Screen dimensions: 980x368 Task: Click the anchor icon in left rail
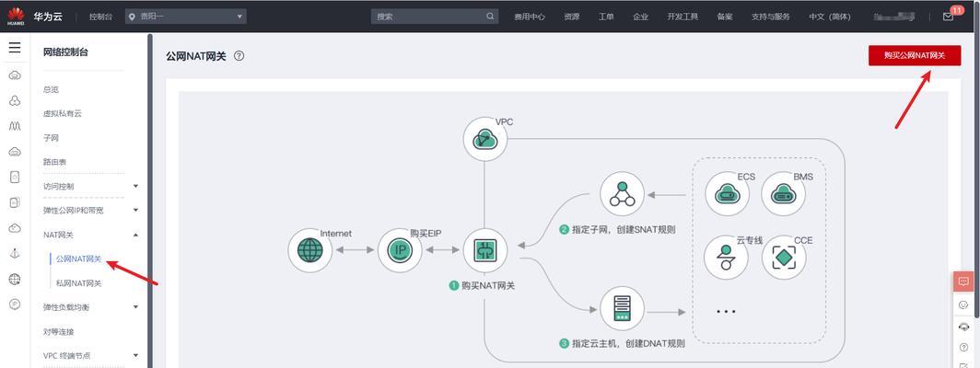tap(15, 253)
